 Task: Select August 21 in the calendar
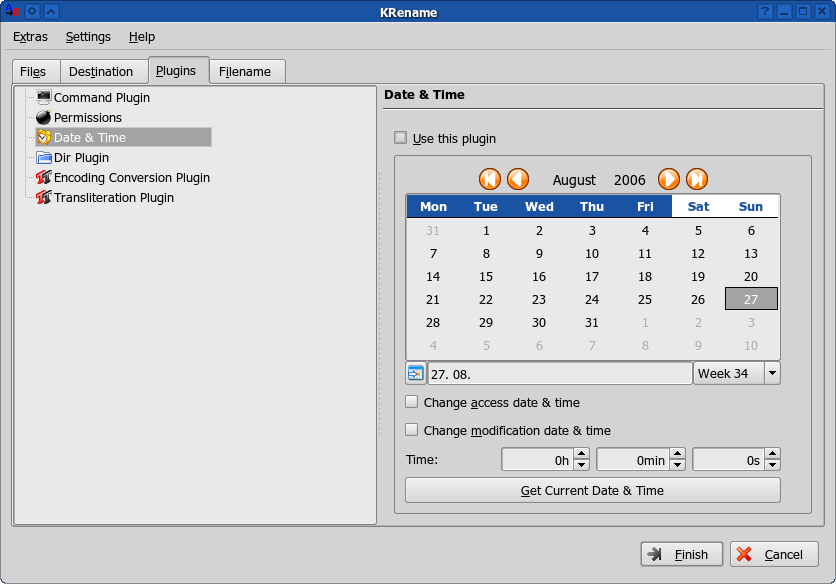pos(433,299)
